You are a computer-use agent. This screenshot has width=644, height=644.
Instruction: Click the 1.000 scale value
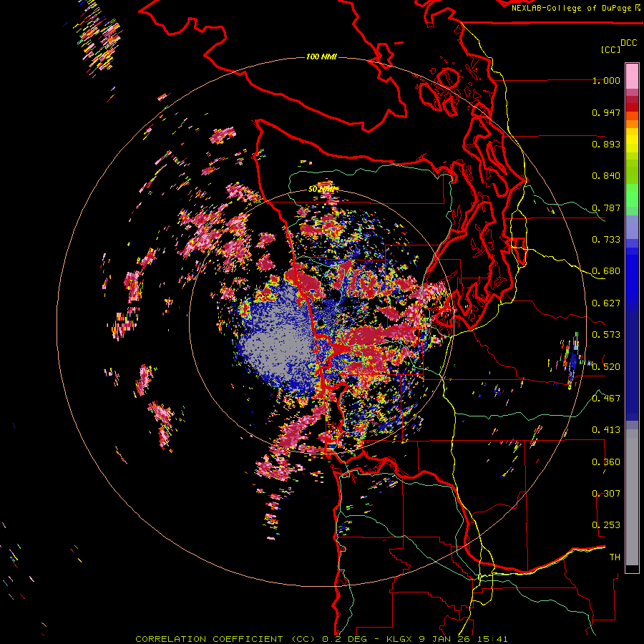[x=606, y=80]
